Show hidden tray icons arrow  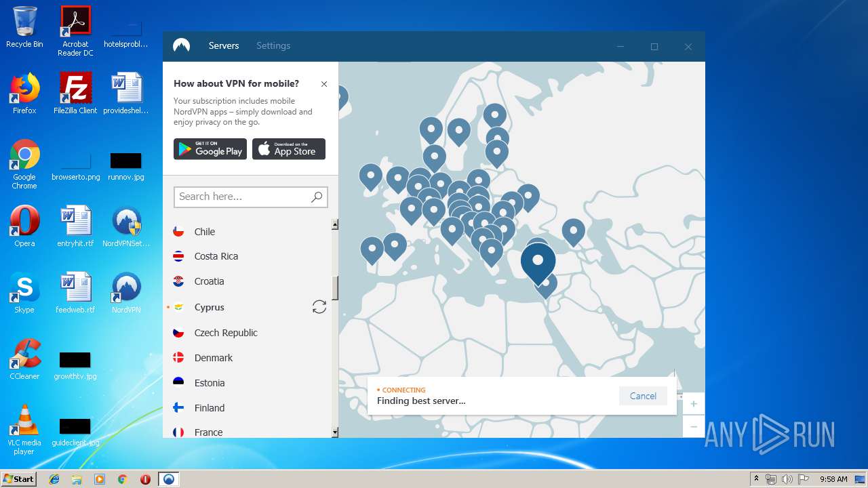(x=756, y=479)
